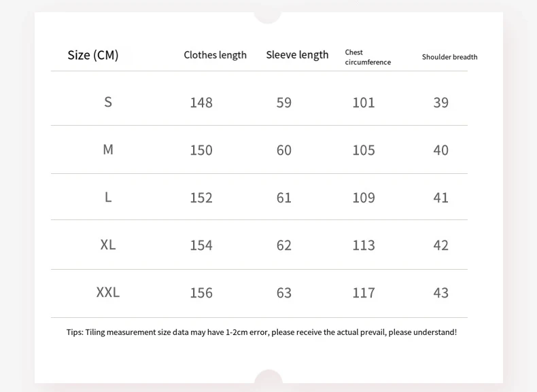Click chest circumference value 117

point(364,293)
